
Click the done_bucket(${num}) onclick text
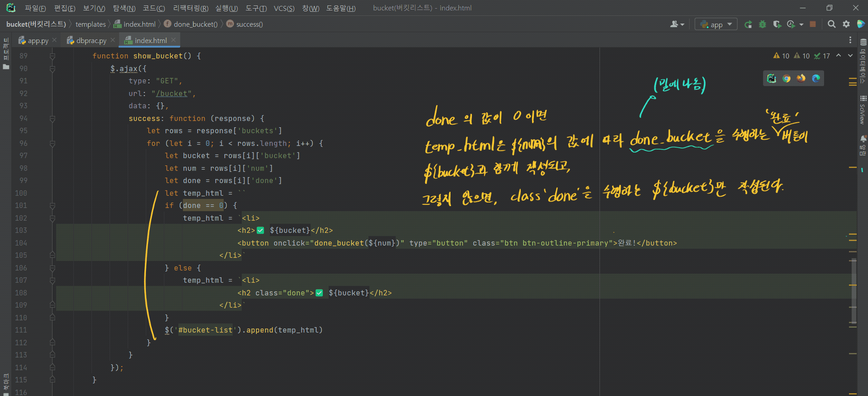coord(357,243)
